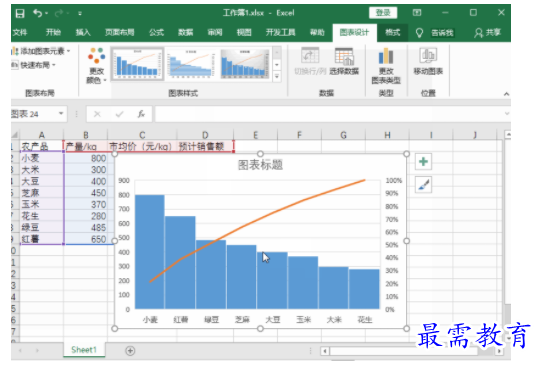
Task: Open the 文件 menu
Action: pos(20,33)
